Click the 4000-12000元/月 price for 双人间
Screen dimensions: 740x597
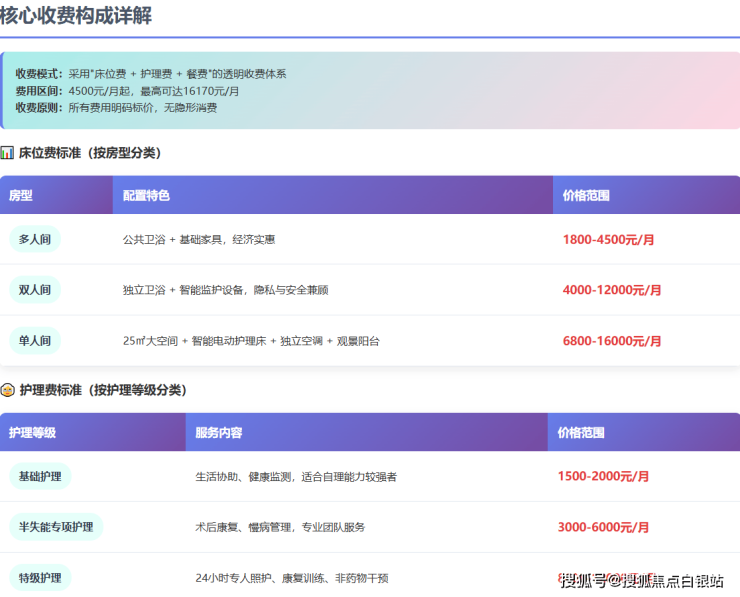[612, 290]
